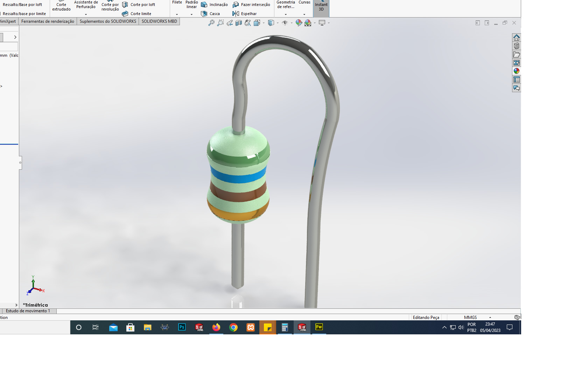
Task: Open the Suplementos do SOLIDWORKS tab
Action: (x=108, y=21)
